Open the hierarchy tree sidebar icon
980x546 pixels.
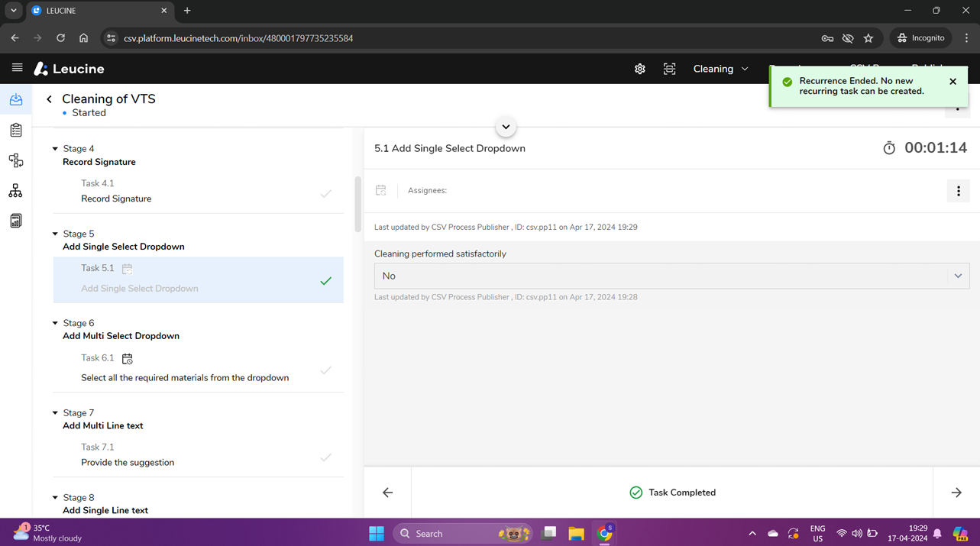coord(16,191)
